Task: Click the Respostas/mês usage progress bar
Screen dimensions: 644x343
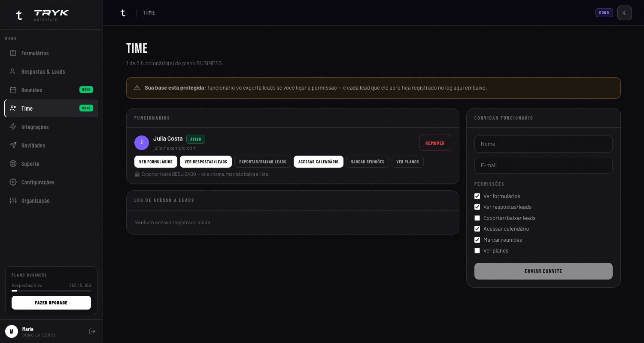Action: tap(51, 291)
